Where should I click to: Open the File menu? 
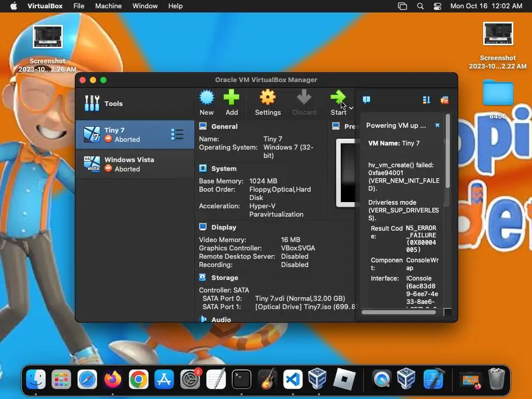click(79, 6)
